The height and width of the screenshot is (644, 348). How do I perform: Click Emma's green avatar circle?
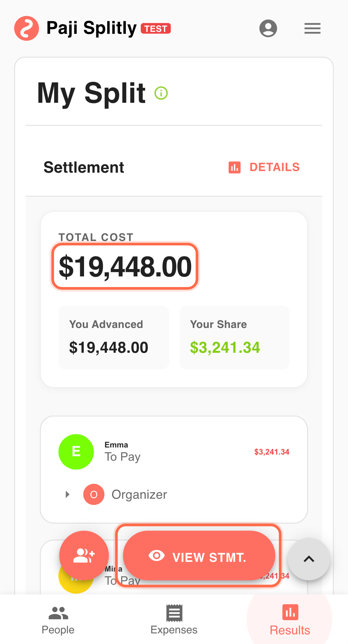click(76, 452)
